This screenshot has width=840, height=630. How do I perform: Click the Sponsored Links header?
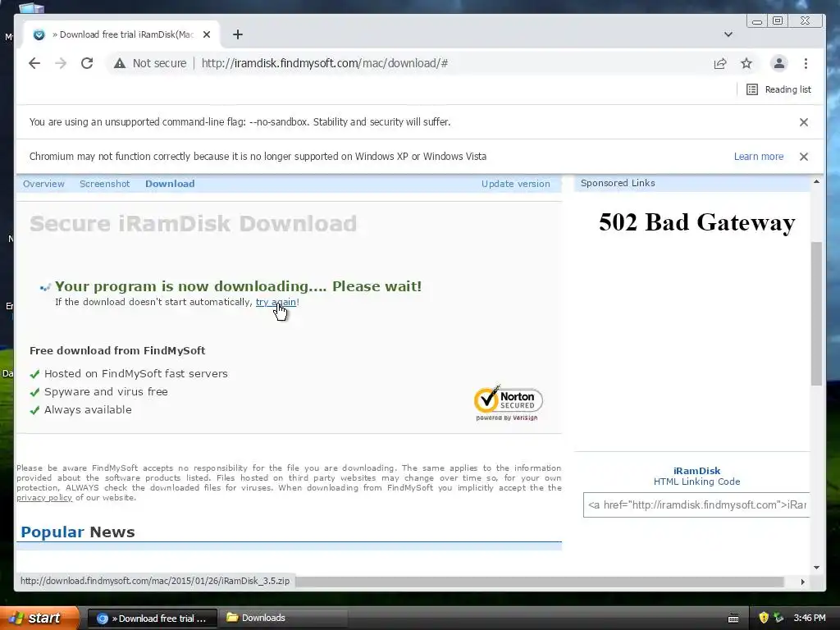(618, 183)
